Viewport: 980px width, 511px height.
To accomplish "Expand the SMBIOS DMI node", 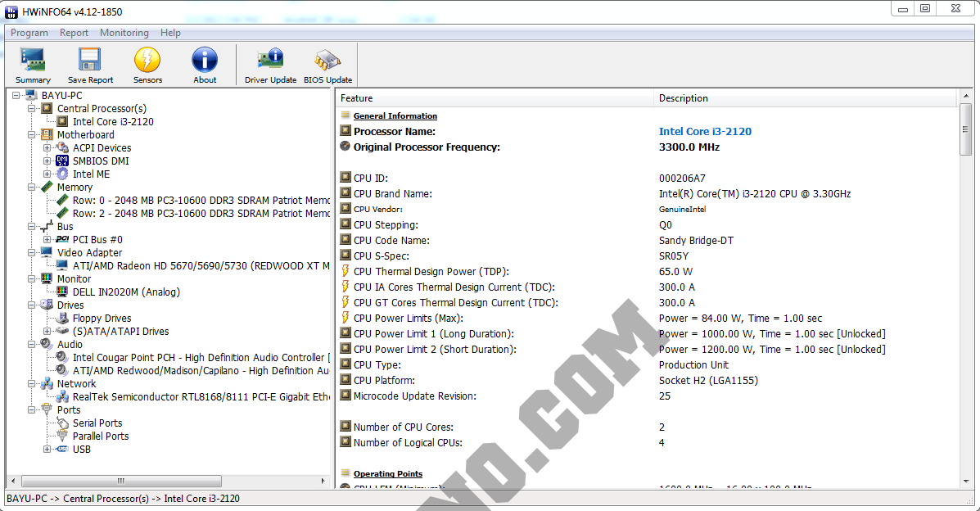I will pos(49,161).
